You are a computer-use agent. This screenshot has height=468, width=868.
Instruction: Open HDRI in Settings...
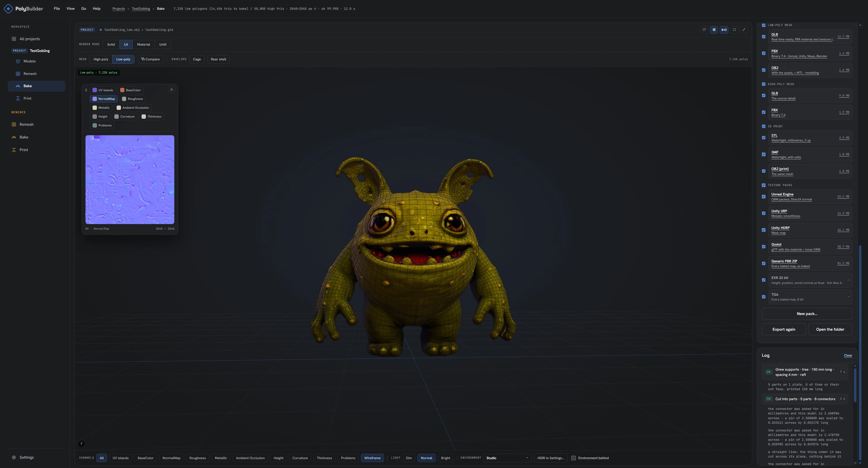pyautogui.click(x=551, y=458)
